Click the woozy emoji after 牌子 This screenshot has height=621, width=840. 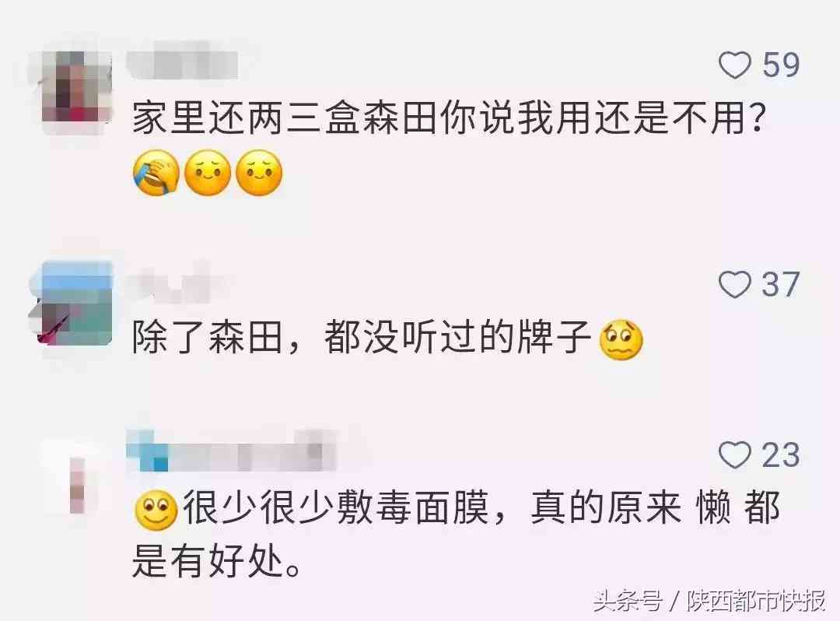click(621, 340)
